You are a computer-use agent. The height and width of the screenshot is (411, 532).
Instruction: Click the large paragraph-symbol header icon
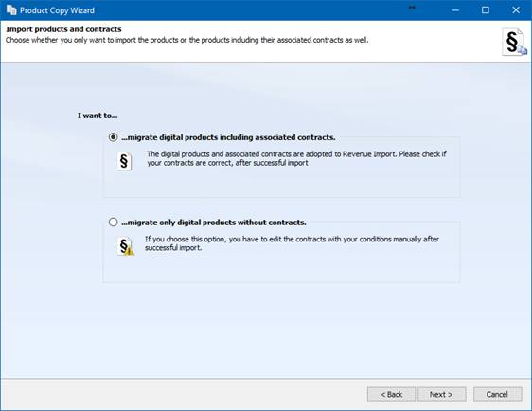pyautogui.click(x=514, y=42)
